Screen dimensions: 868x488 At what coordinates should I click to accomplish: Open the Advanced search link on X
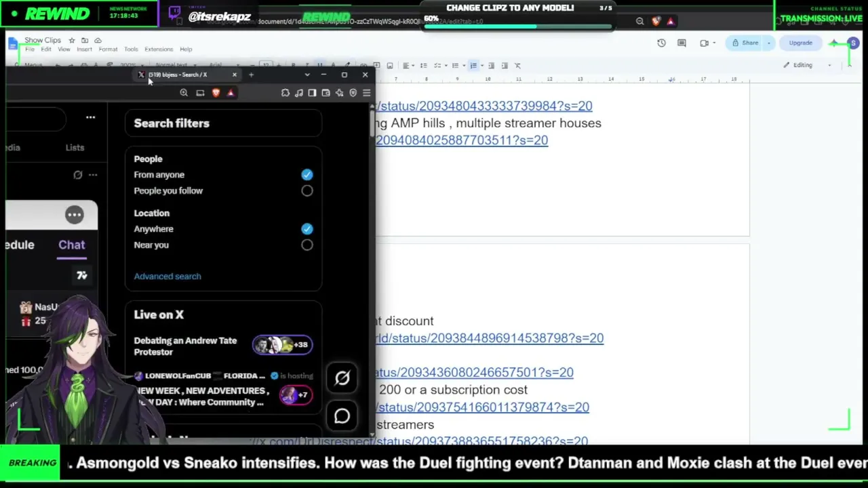(x=167, y=277)
